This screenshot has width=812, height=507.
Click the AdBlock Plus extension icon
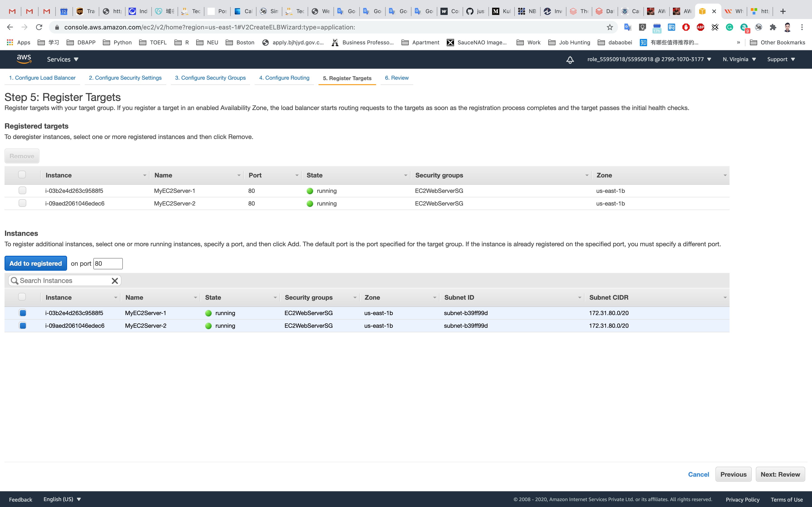pos(700,27)
